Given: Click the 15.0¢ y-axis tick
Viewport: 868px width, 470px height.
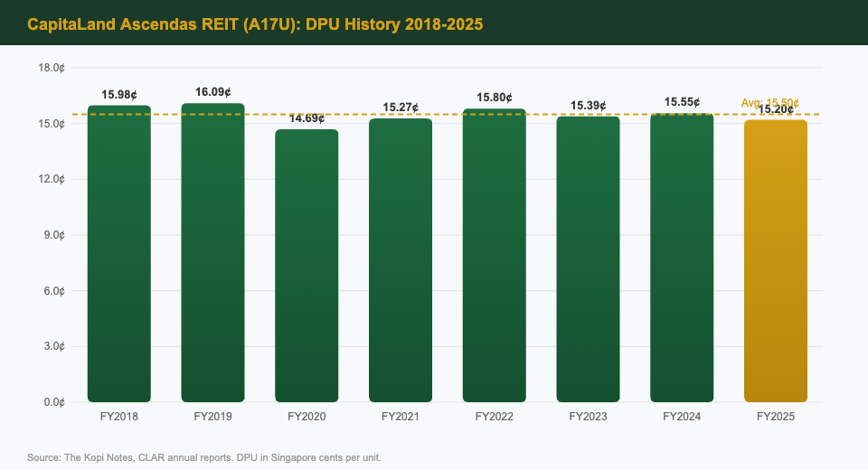Looking at the screenshot, I should 52,124.
